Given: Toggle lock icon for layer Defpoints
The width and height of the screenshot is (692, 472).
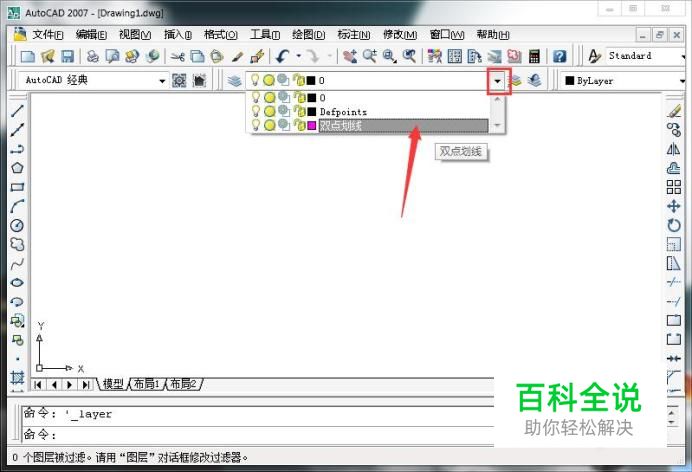Looking at the screenshot, I should tap(300, 112).
